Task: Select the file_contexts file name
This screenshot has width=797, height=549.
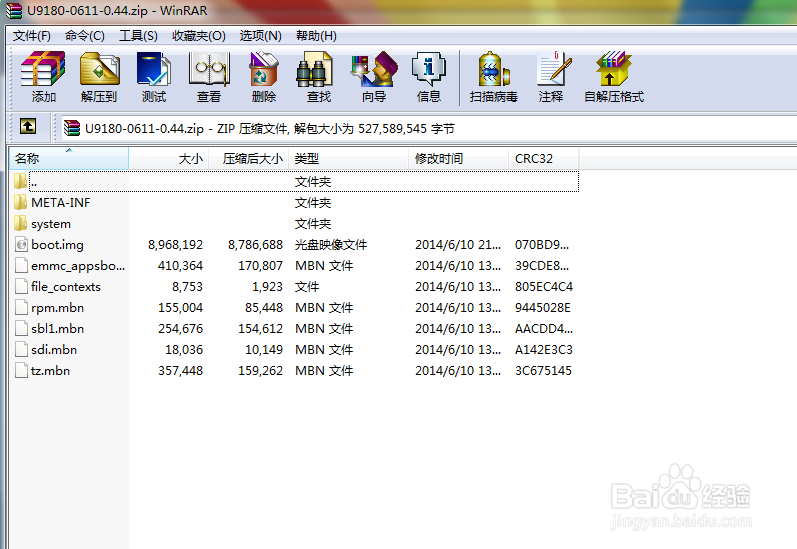Action: tap(66, 287)
